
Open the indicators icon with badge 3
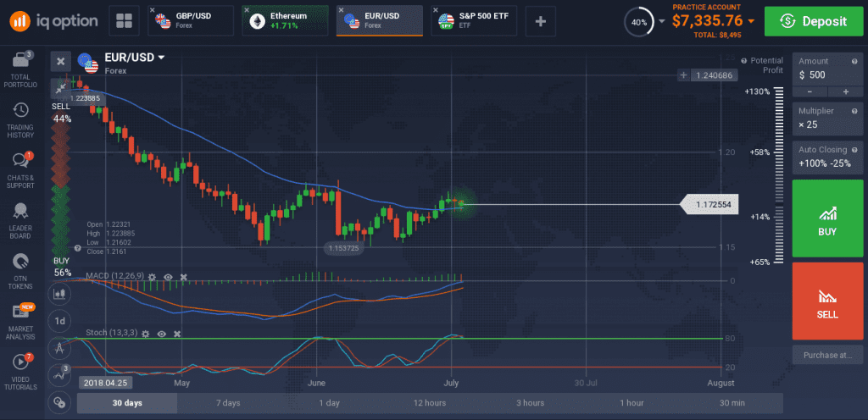coord(60,375)
